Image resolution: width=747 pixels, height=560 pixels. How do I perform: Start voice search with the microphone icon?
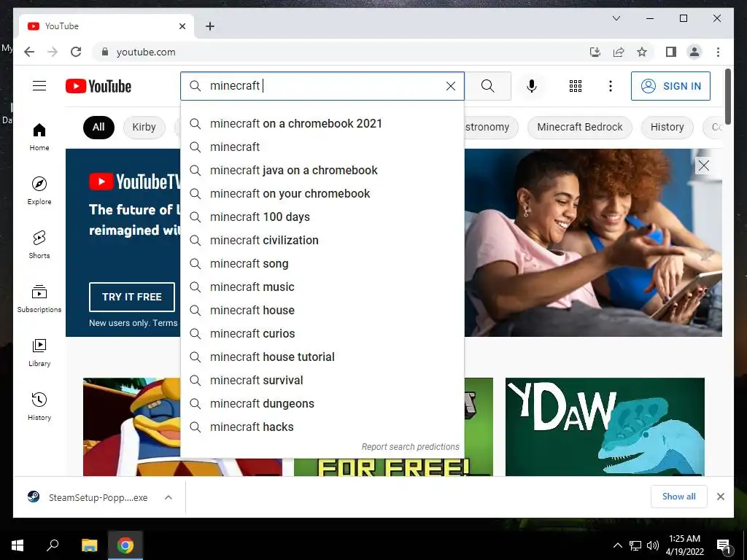click(532, 86)
